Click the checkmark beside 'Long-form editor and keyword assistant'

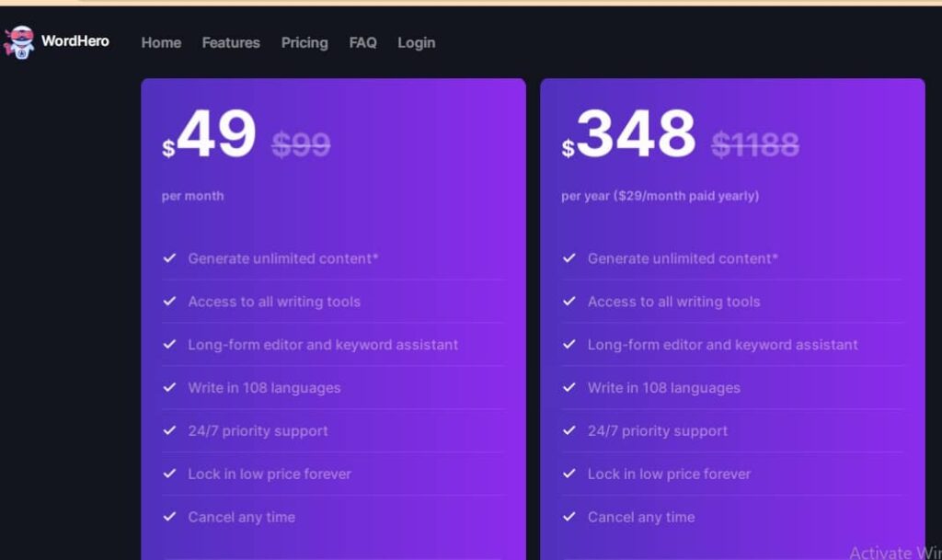coord(169,345)
